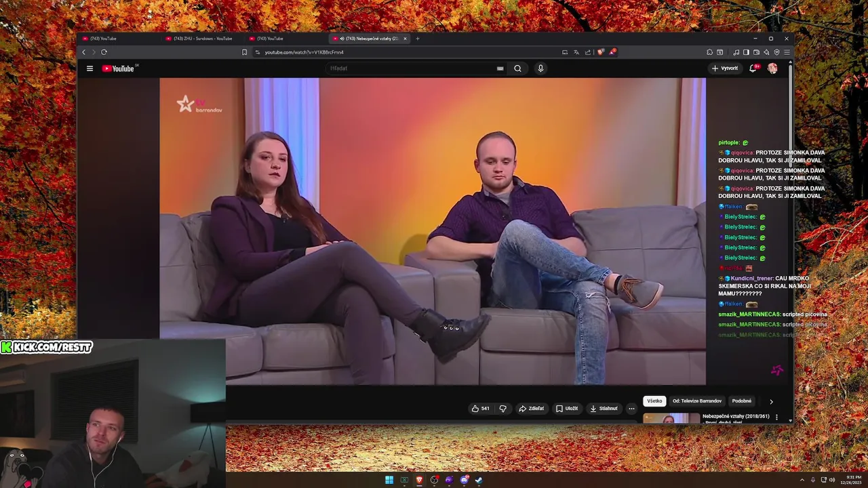
Task: Toggle the browser sidebar panel icon
Action: [746, 52]
